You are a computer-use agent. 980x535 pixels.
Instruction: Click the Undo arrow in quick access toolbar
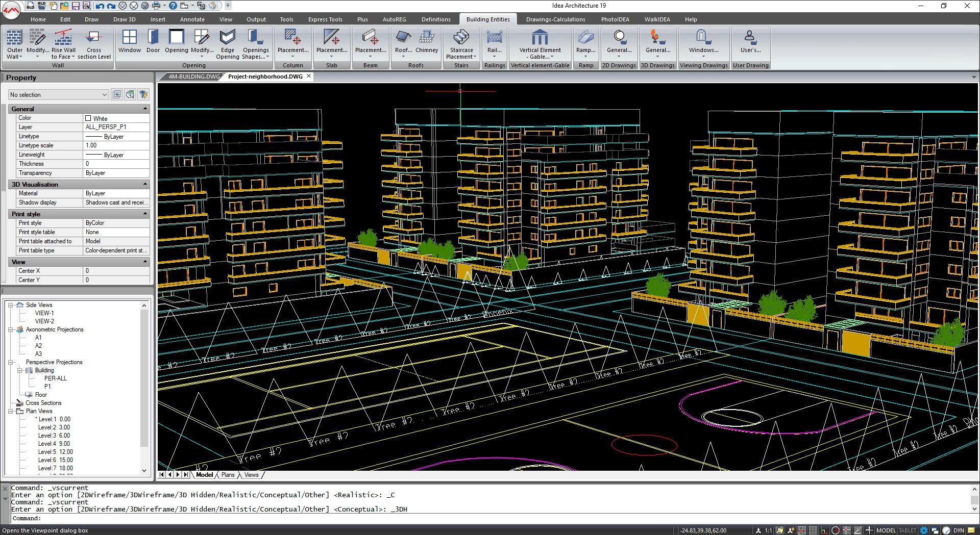(x=100, y=6)
